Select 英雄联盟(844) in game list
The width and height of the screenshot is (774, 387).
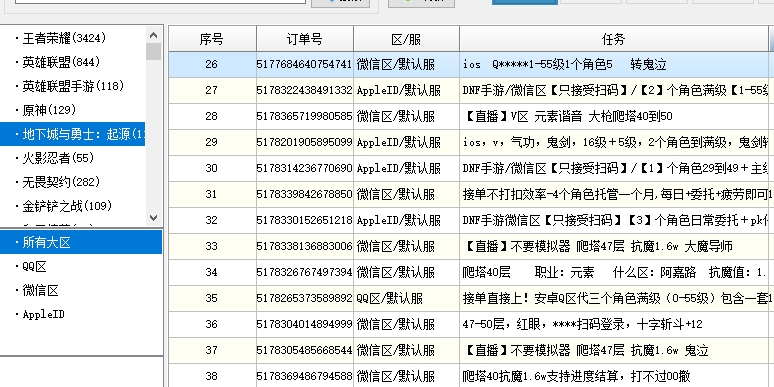click(x=61, y=62)
